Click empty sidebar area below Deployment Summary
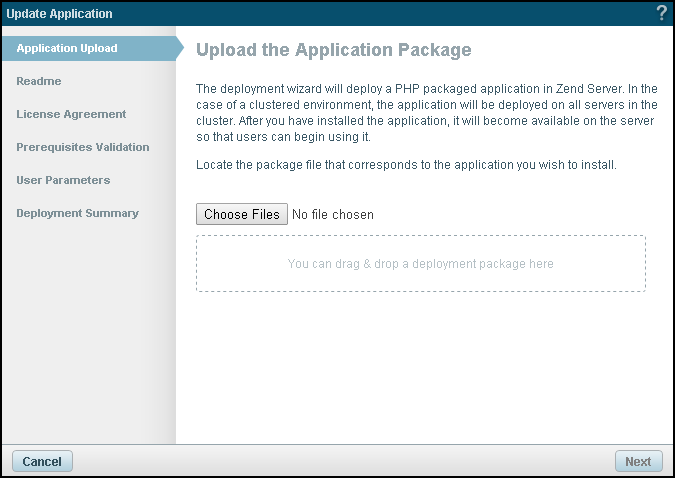675x478 pixels. click(88, 330)
